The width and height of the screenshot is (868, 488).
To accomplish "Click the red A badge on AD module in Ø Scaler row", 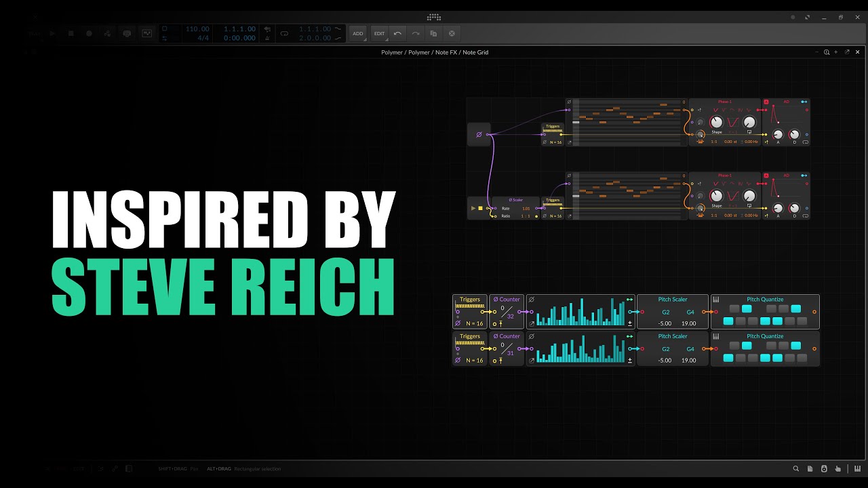I will point(766,176).
